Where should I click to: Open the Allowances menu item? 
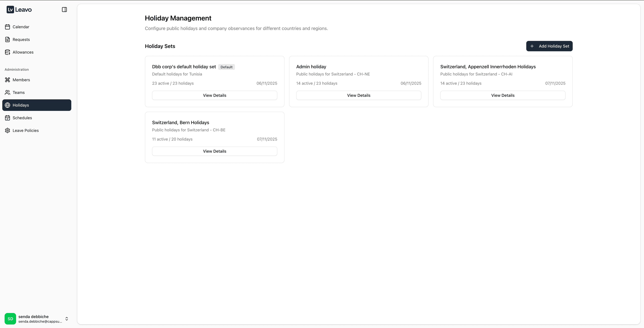point(23,52)
